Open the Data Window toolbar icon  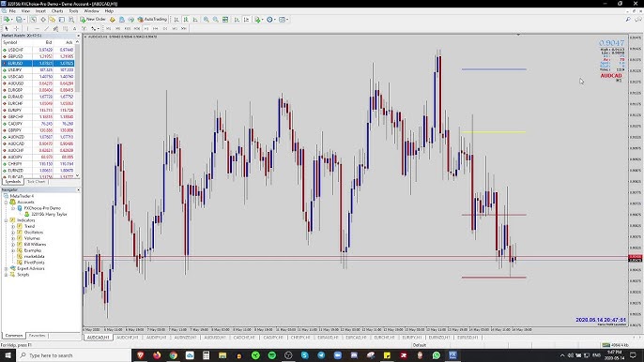[x=43, y=20]
